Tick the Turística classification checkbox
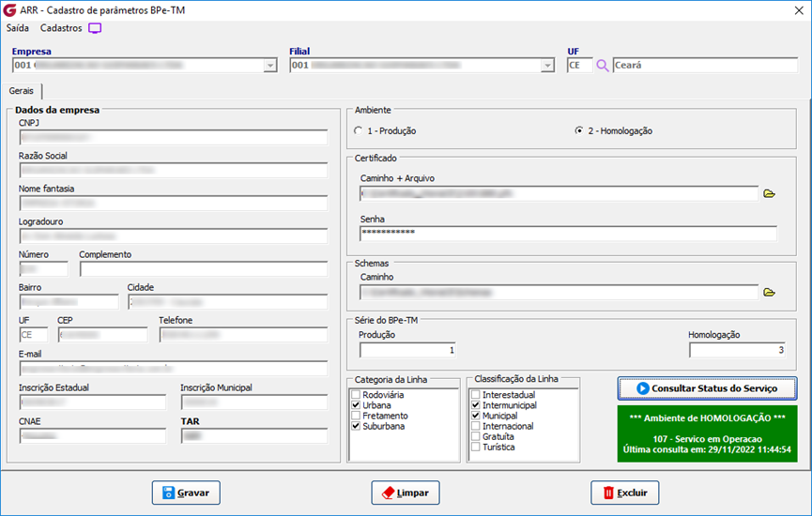 coord(476,448)
